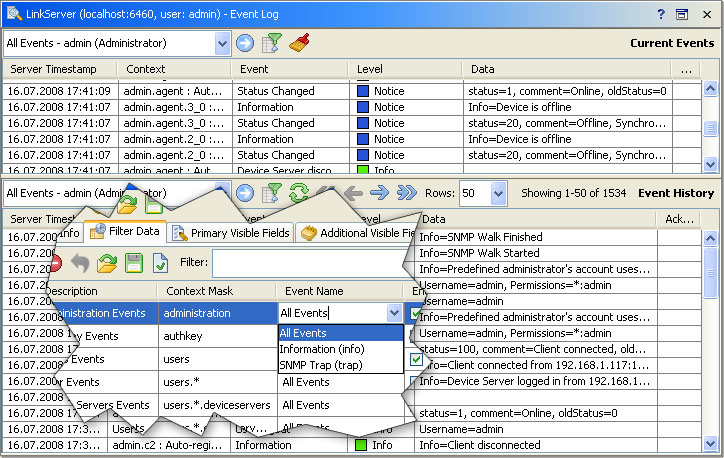Click the Event Name column header
This screenshot has height=458, width=724.
coord(340,291)
